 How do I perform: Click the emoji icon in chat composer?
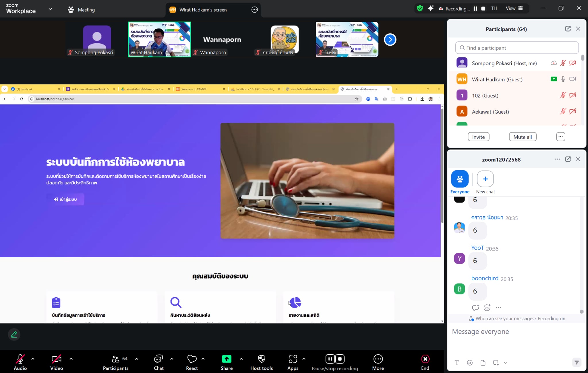(470, 363)
